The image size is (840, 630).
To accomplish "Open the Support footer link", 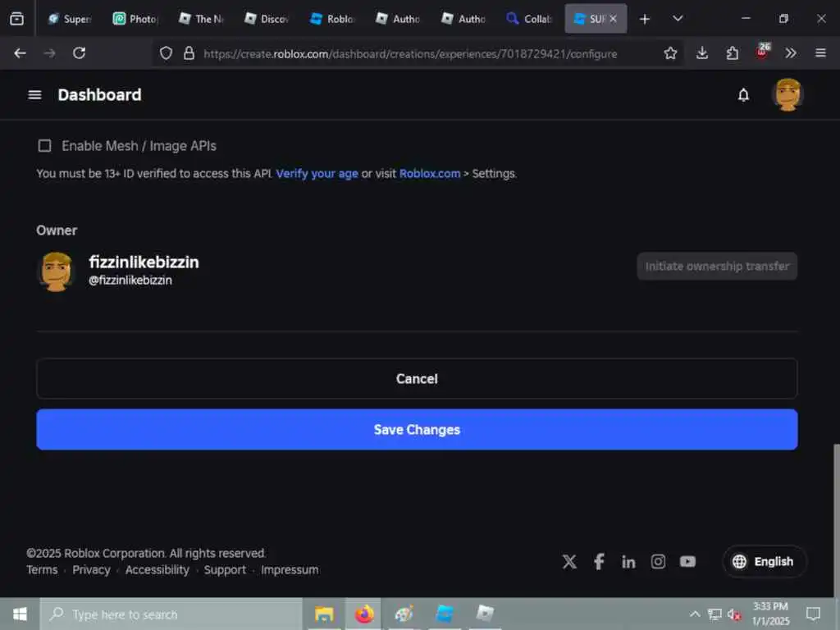I will pos(225,570).
